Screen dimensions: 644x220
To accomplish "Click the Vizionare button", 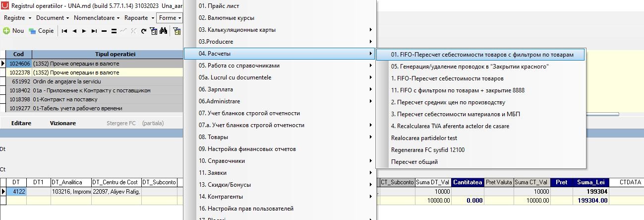I will coord(63,123).
